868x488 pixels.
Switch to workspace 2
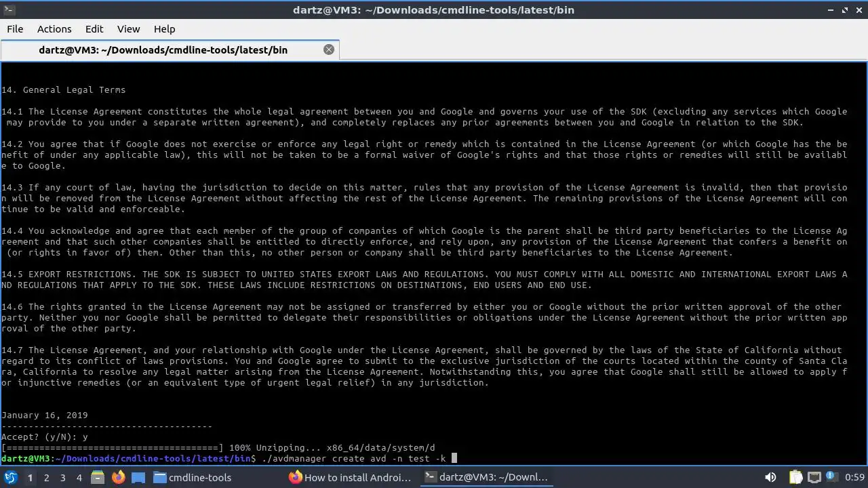click(46, 477)
